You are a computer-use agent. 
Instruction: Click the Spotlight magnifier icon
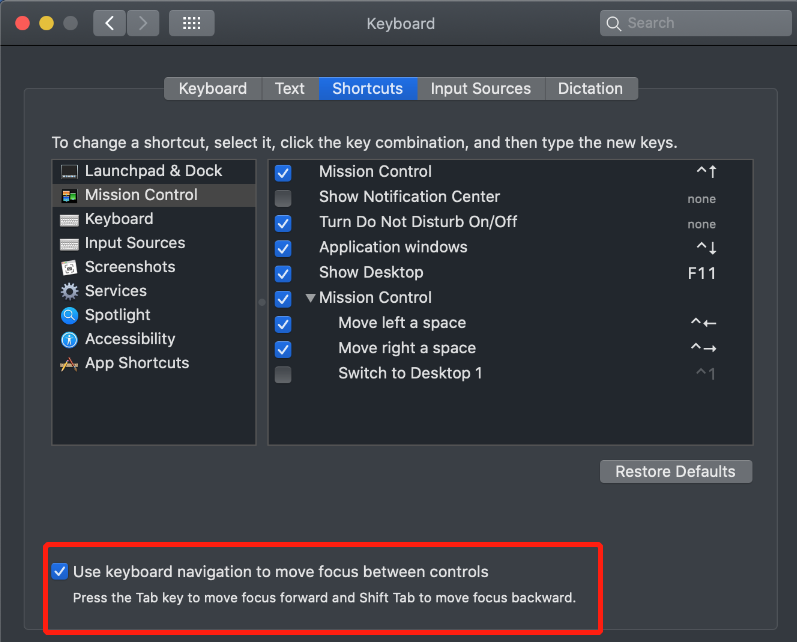[69, 315]
